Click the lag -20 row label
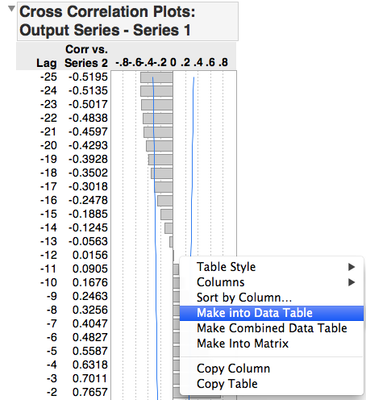 click(x=49, y=146)
